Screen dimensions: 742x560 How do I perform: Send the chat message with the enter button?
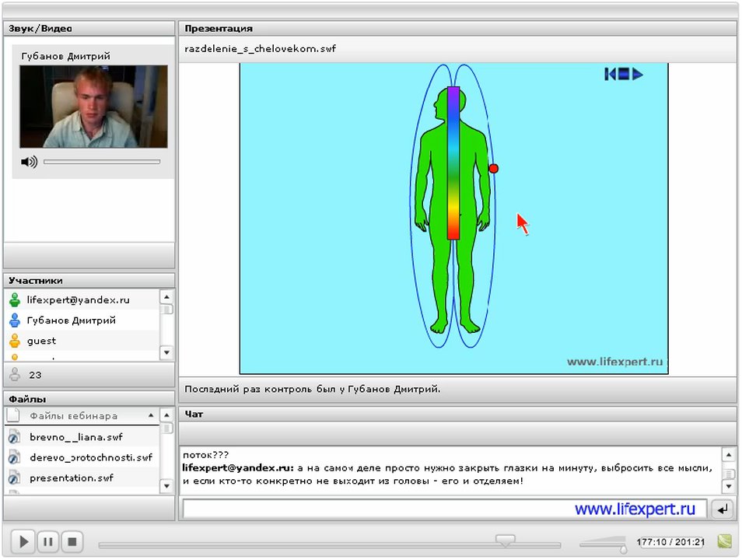tap(723, 509)
